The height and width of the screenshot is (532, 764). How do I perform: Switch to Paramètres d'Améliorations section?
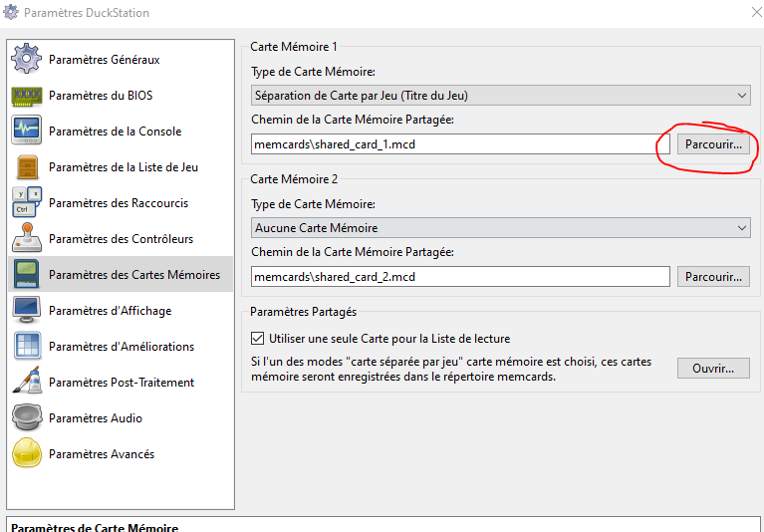click(x=121, y=347)
